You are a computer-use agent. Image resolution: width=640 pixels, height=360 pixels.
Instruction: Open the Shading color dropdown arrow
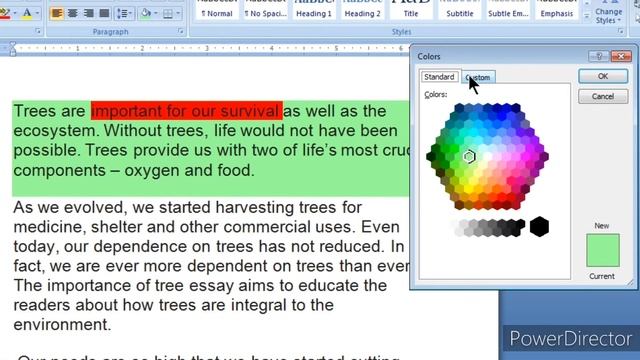(156, 13)
